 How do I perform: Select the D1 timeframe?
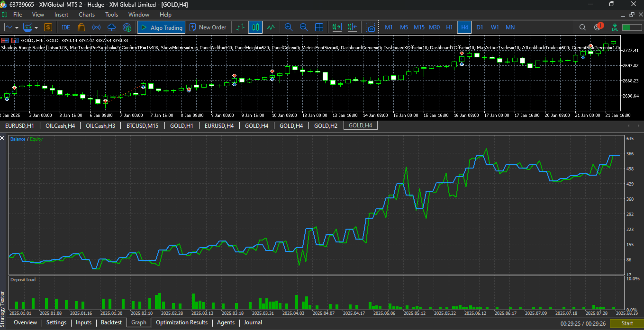[480, 27]
